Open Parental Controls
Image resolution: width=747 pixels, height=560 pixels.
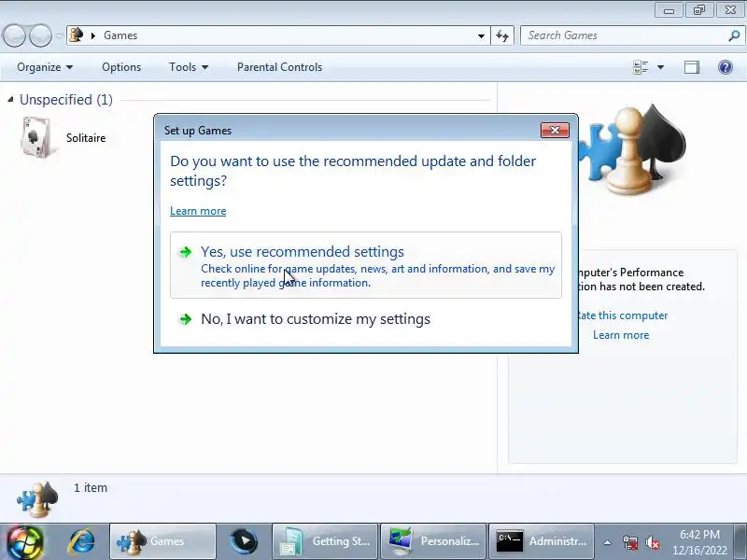point(279,67)
